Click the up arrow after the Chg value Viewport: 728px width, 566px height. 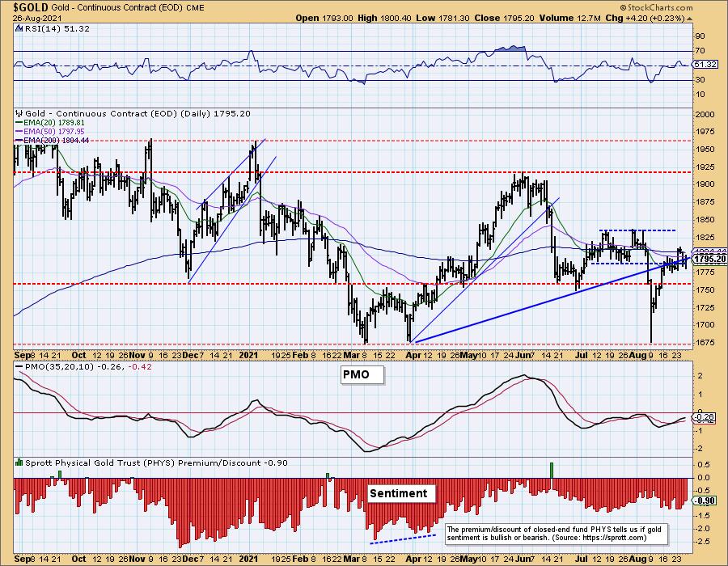689,19
